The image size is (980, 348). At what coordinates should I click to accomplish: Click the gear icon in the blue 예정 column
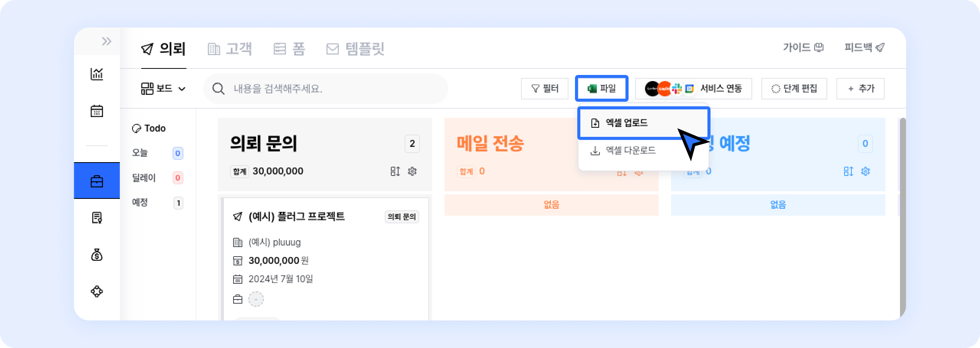click(866, 171)
